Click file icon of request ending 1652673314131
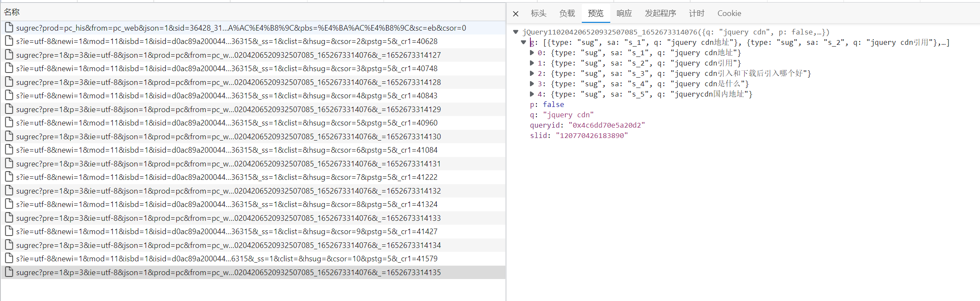980x301 pixels. coord(9,163)
